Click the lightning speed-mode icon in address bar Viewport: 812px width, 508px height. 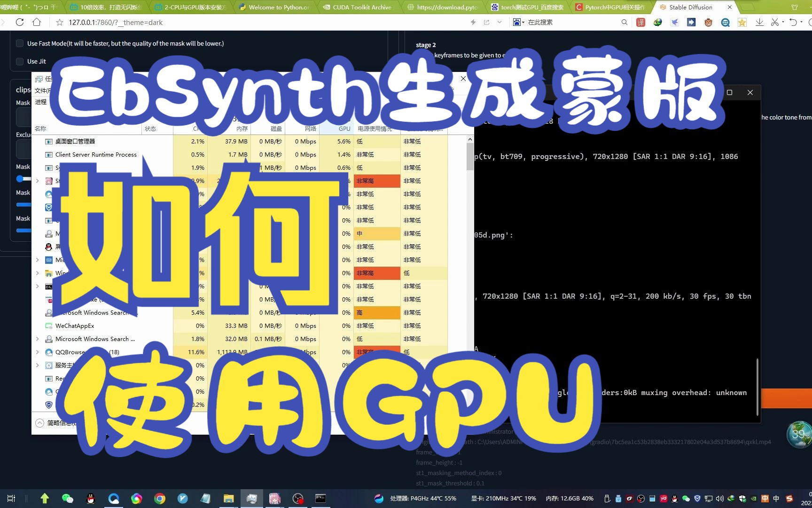point(473,22)
